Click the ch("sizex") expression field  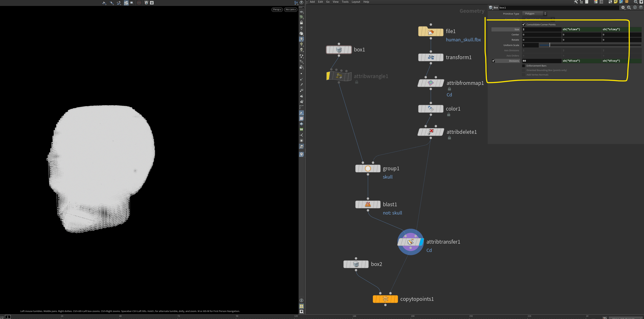tap(582, 29)
